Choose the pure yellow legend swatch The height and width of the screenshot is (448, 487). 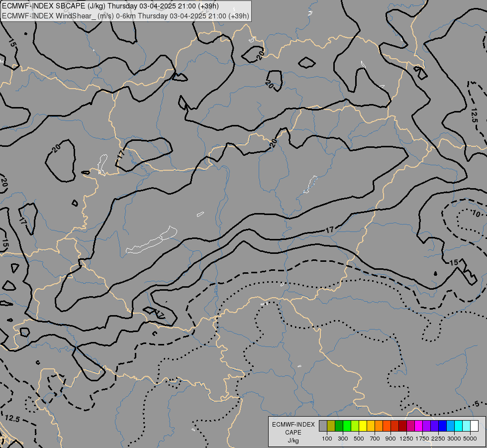tap(363, 426)
